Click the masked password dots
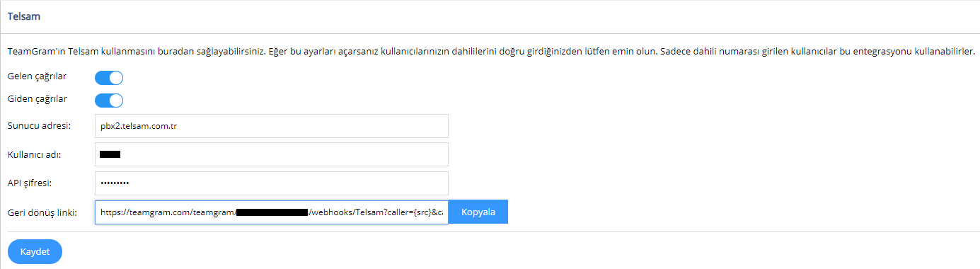The height and width of the screenshot is (269, 980). pos(115,183)
